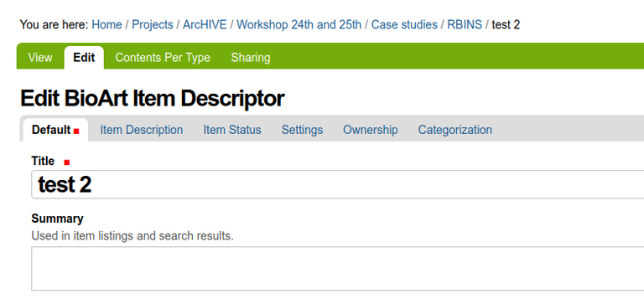Open the Contents Per Type tab
The height and width of the screenshot is (304, 644).
163,58
